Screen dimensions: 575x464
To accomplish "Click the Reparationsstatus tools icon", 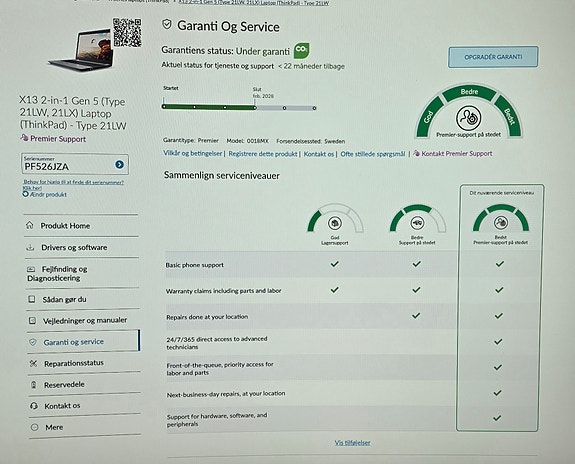I will click(x=33, y=363).
